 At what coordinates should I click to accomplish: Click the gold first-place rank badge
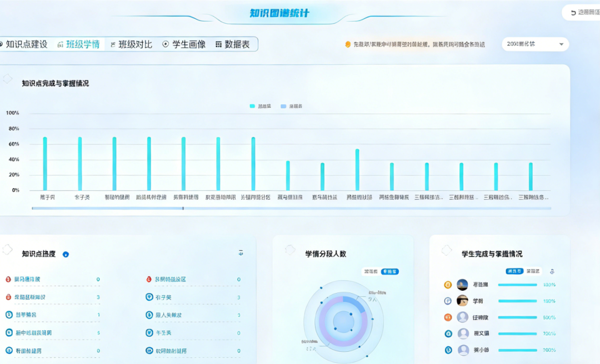448,285
